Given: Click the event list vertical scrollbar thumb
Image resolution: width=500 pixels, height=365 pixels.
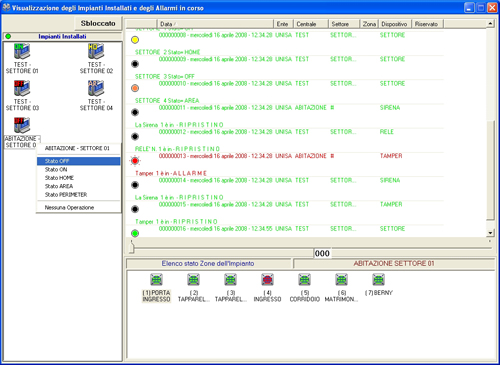Looking at the screenshot, I should tap(490, 170).
